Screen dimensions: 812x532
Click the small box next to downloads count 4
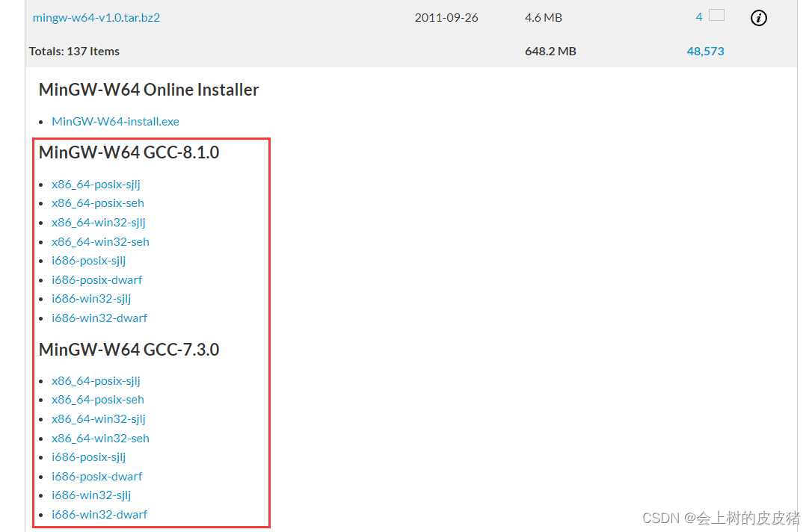(717, 15)
